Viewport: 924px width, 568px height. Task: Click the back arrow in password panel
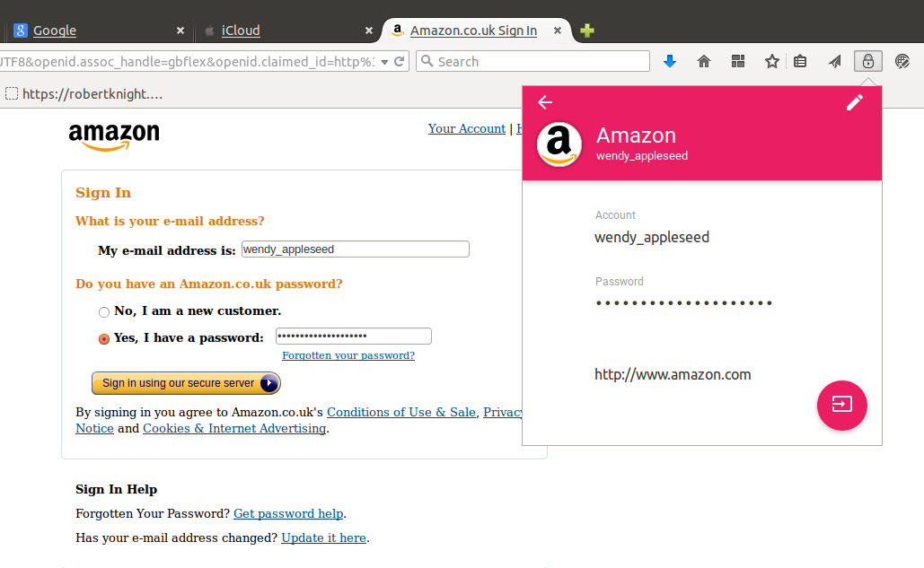(545, 102)
